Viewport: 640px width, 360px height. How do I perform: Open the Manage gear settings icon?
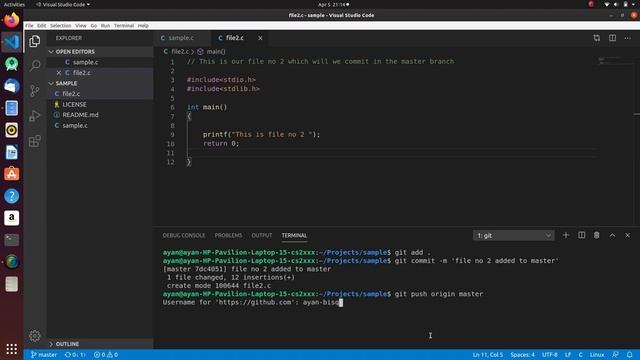pyautogui.click(x=35, y=336)
